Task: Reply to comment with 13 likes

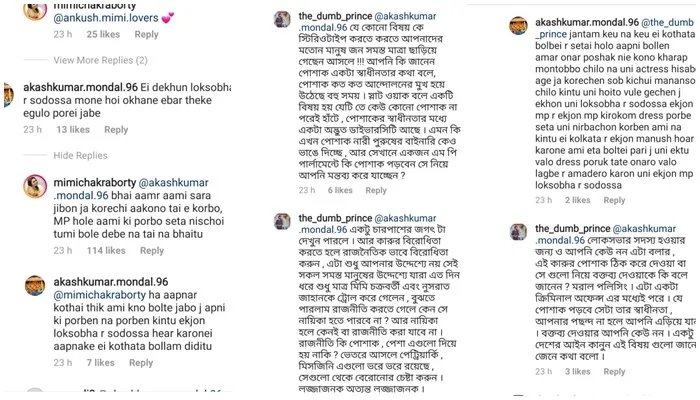Action: [x=116, y=129]
